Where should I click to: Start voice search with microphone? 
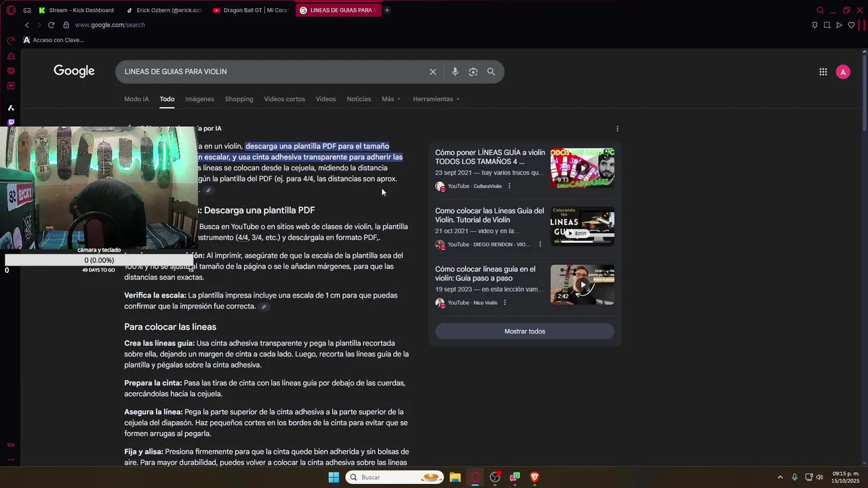click(x=455, y=72)
